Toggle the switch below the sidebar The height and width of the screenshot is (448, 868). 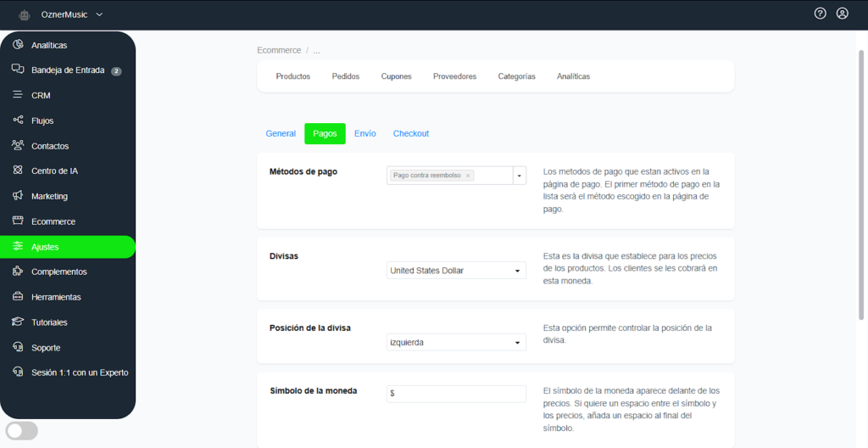pos(22,431)
